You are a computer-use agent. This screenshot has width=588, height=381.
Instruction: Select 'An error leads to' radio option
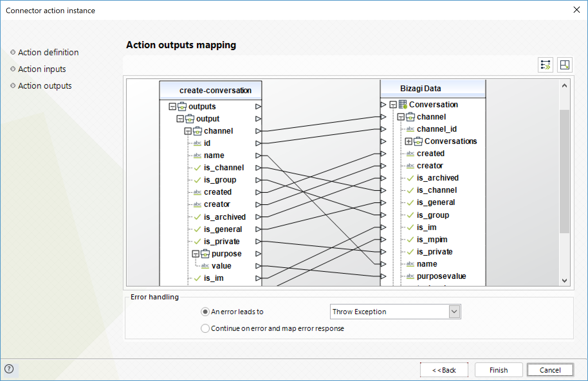tap(205, 312)
